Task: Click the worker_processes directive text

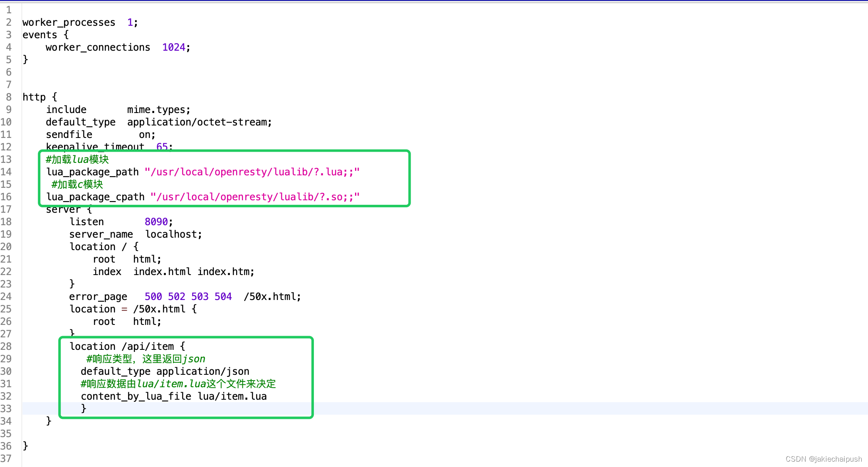Action: coord(69,22)
